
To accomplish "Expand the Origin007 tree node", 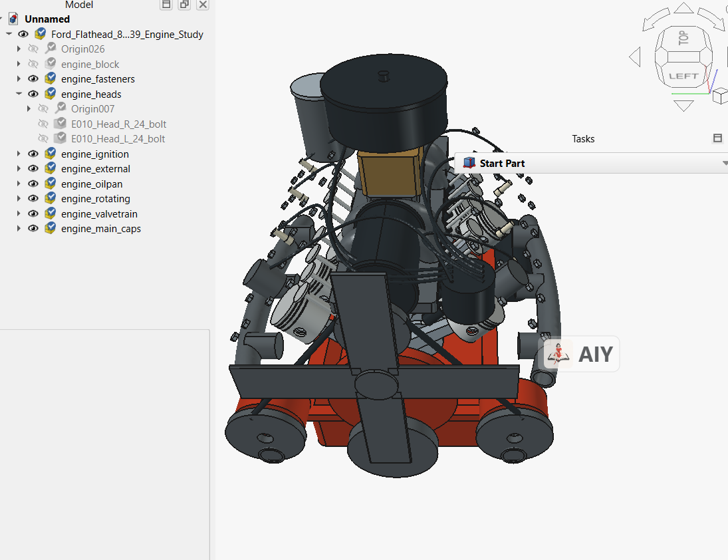I will (x=29, y=108).
